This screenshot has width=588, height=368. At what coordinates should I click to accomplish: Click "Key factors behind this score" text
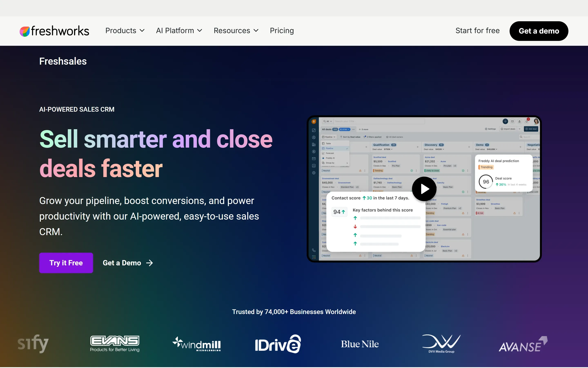(x=383, y=210)
